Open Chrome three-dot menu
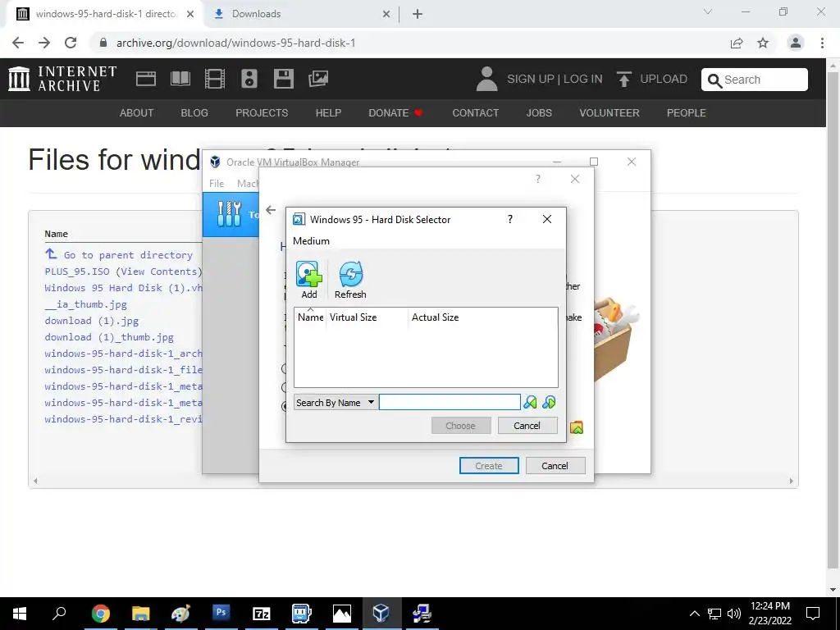840x630 pixels. point(822,43)
